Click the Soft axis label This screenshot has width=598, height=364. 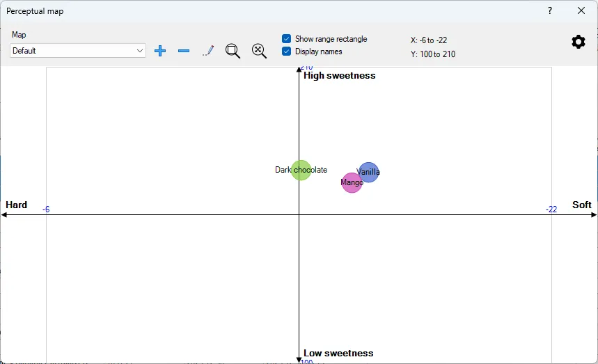pyautogui.click(x=581, y=205)
